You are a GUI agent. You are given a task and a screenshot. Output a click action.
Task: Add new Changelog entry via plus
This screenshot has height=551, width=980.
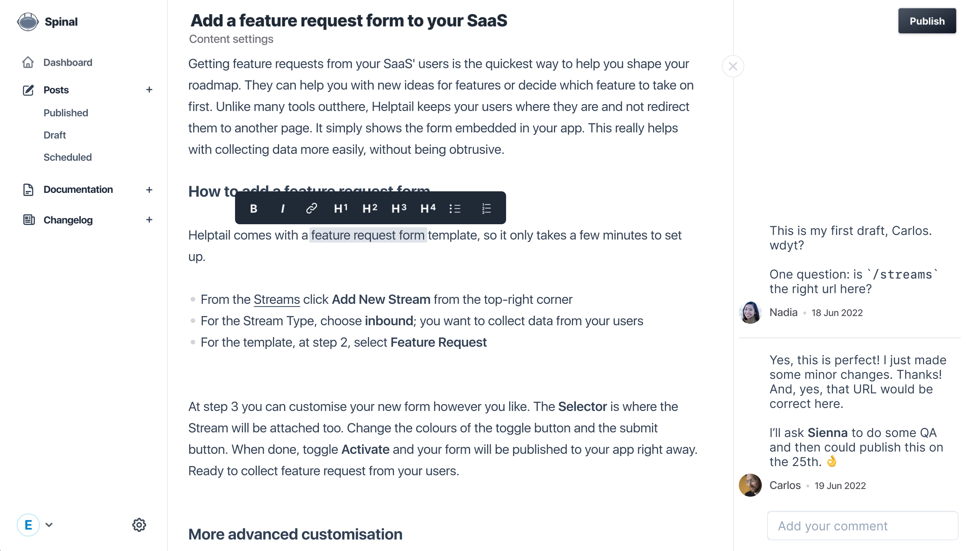point(149,220)
